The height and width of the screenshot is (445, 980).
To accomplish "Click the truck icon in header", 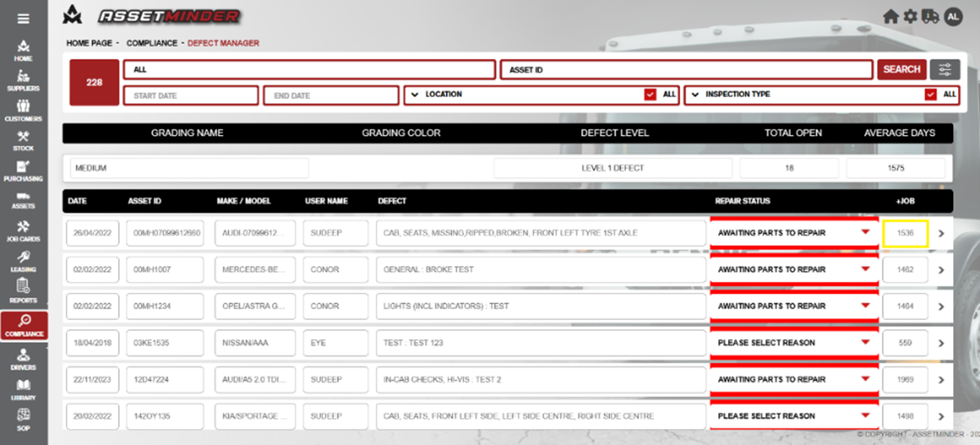I will 931,17.
